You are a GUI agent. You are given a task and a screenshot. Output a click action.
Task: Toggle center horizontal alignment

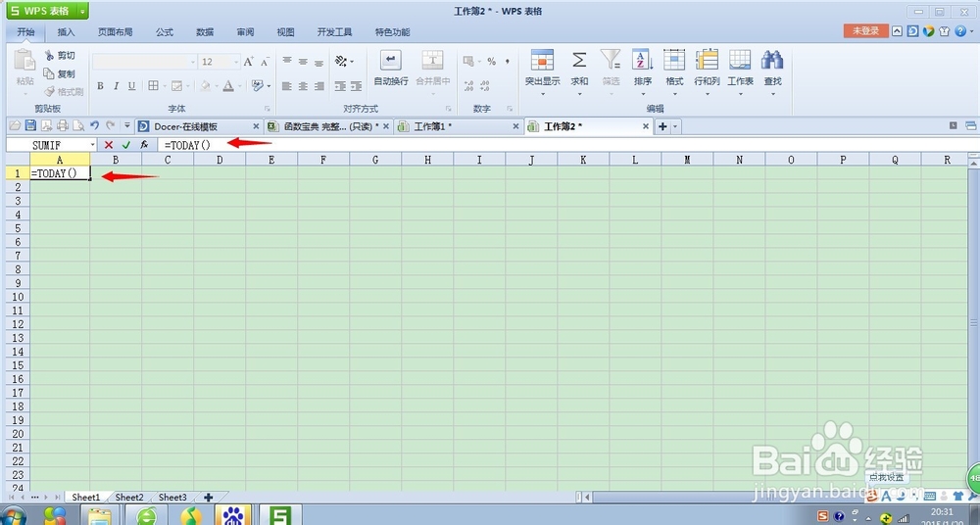pyautogui.click(x=303, y=86)
